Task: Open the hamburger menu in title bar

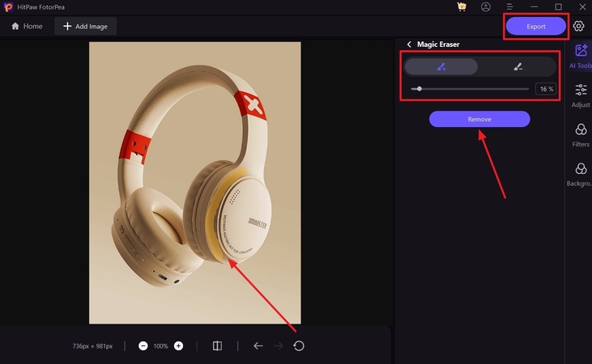Action: click(x=509, y=6)
